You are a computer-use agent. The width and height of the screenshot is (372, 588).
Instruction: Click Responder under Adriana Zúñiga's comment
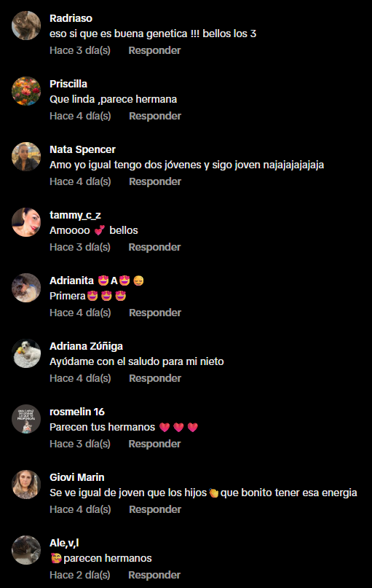(155, 379)
